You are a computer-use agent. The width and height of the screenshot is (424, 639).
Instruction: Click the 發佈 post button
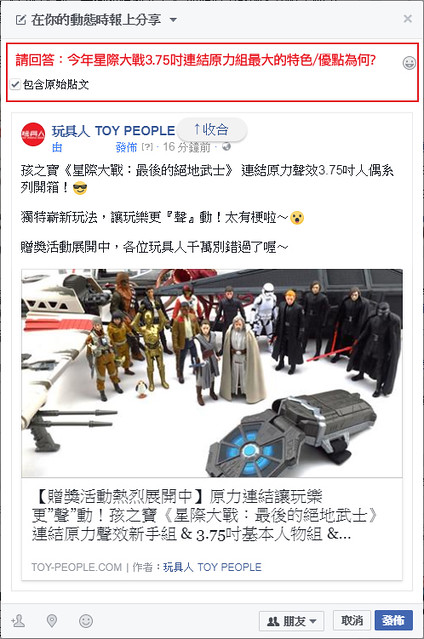[393, 620]
